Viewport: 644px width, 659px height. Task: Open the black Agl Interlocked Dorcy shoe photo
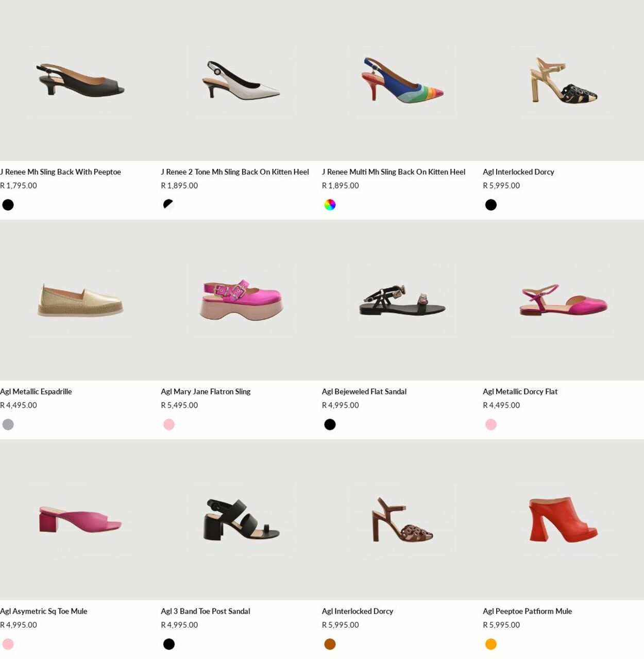(x=563, y=80)
